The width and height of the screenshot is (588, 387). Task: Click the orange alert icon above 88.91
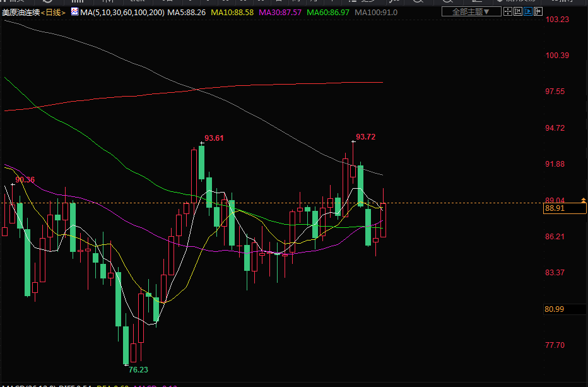[x=583, y=199]
